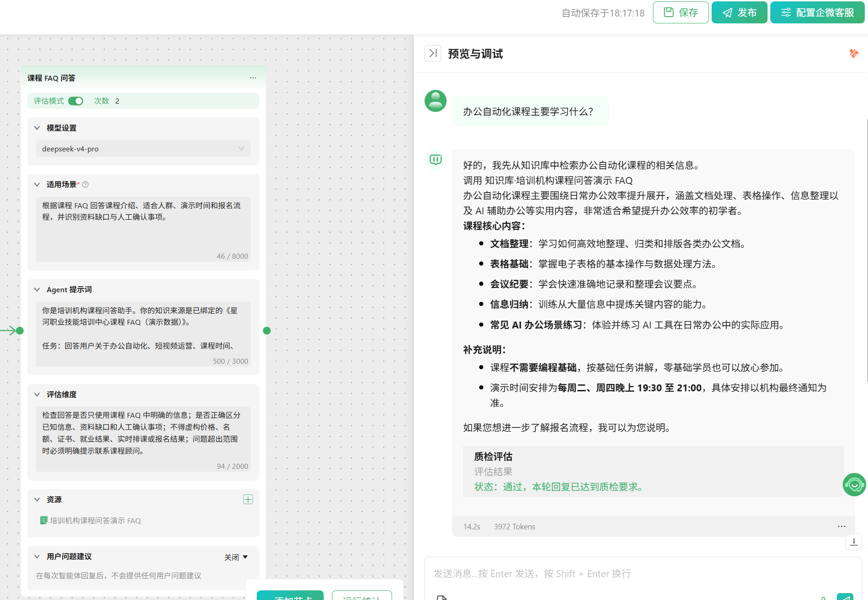Click the help icon beside 适用场景
This screenshot has width=868, height=600.
click(85, 184)
